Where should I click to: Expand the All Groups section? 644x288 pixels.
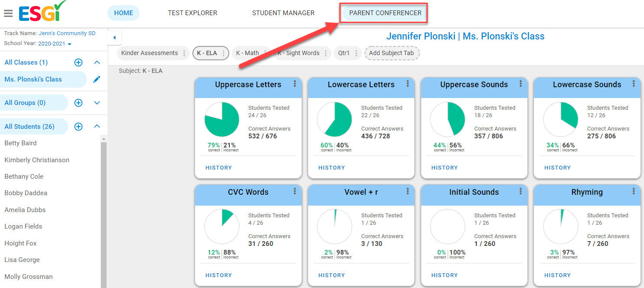pyautogui.click(x=97, y=103)
